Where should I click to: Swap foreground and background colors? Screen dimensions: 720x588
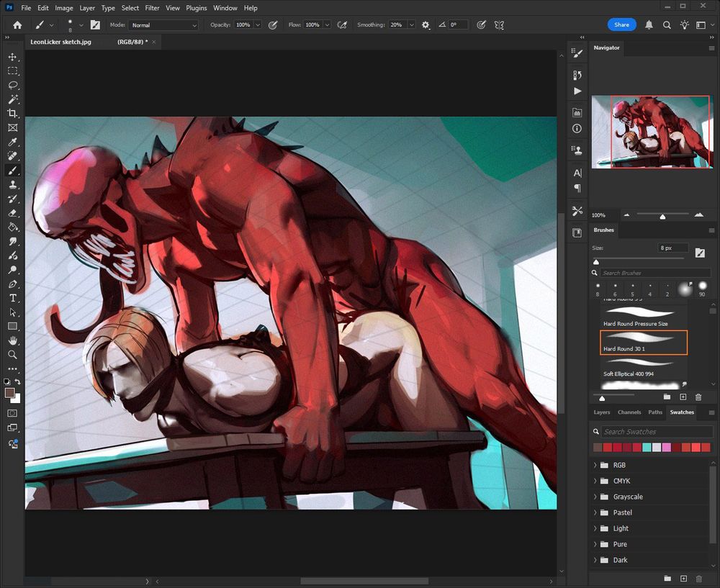point(17,381)
